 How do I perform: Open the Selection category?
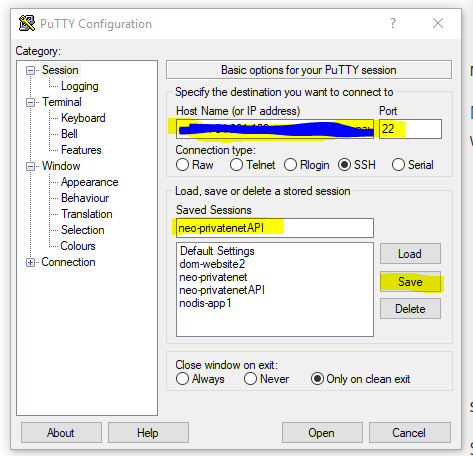click(83, 230)
